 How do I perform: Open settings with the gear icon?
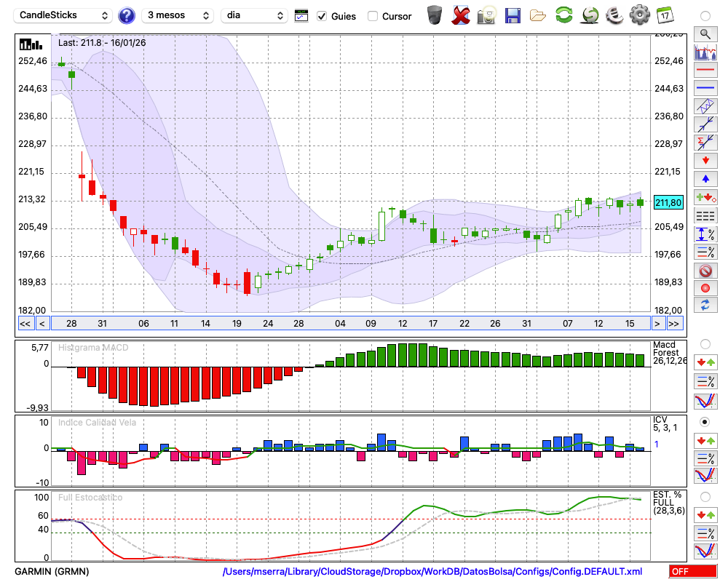point(639,15)
